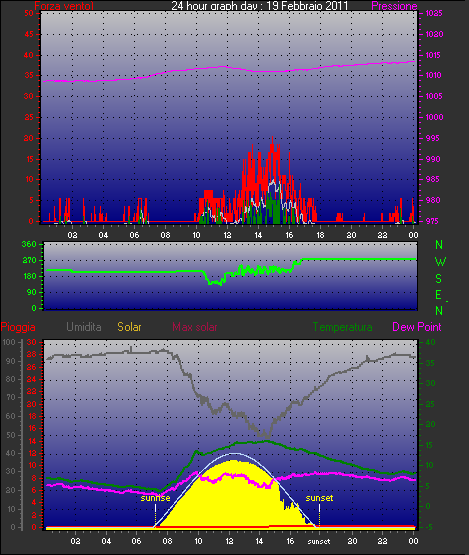Click the 360 degree direction scale value
This screenshot has width=469, height=555.
(29, 244)
